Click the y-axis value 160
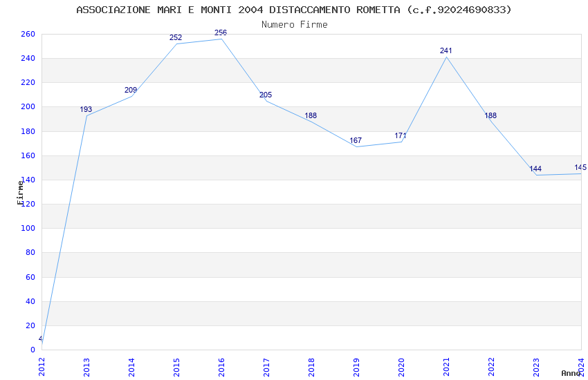Image resolution: width=588 pixels, height=380 pixels. pos(28,155)
